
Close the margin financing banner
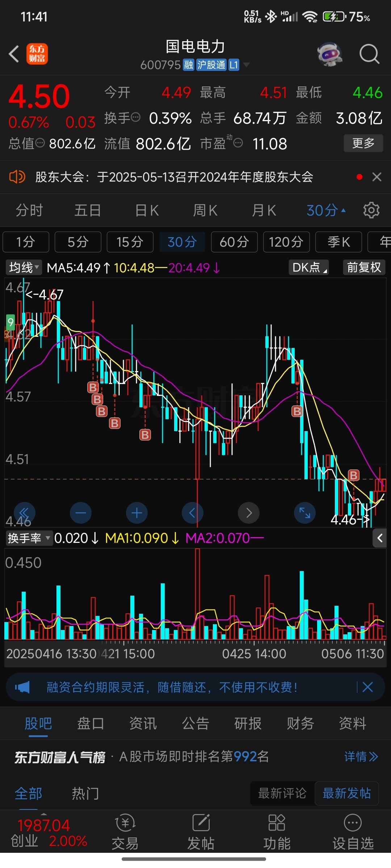(x=367, y=687)
